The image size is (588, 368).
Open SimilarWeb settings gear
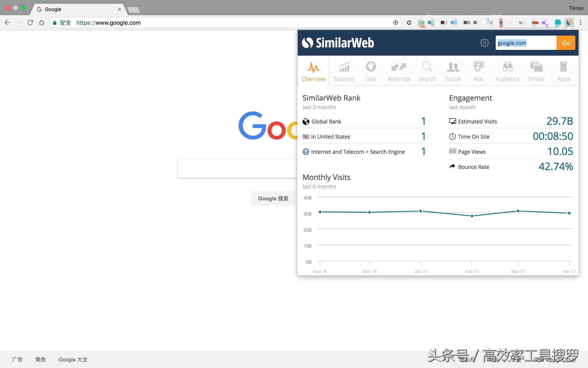coord(484,43)
